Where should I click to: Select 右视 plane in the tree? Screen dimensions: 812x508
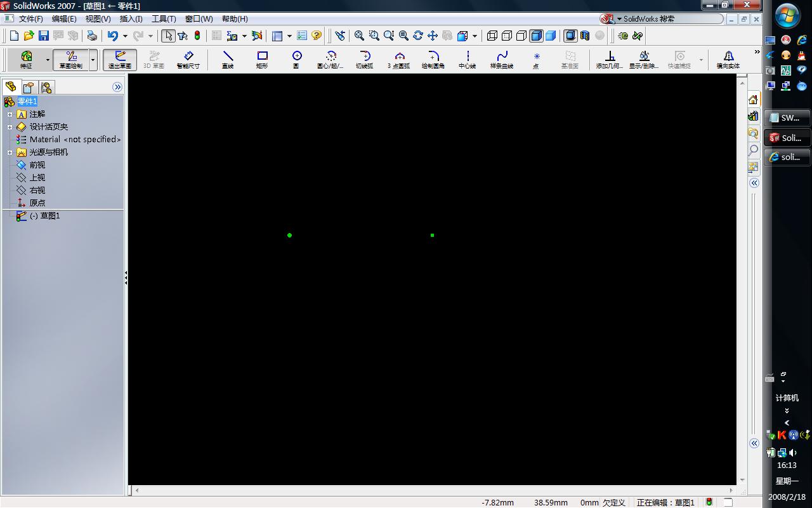(x=37, y=190)
